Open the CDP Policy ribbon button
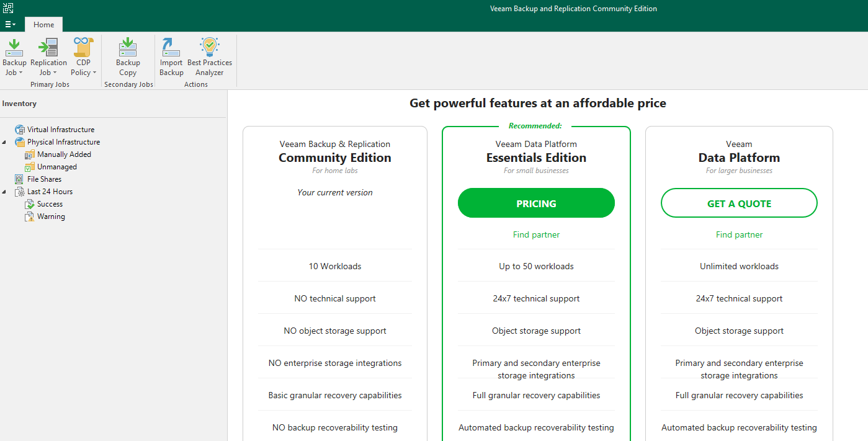 [x=83, y=56]
